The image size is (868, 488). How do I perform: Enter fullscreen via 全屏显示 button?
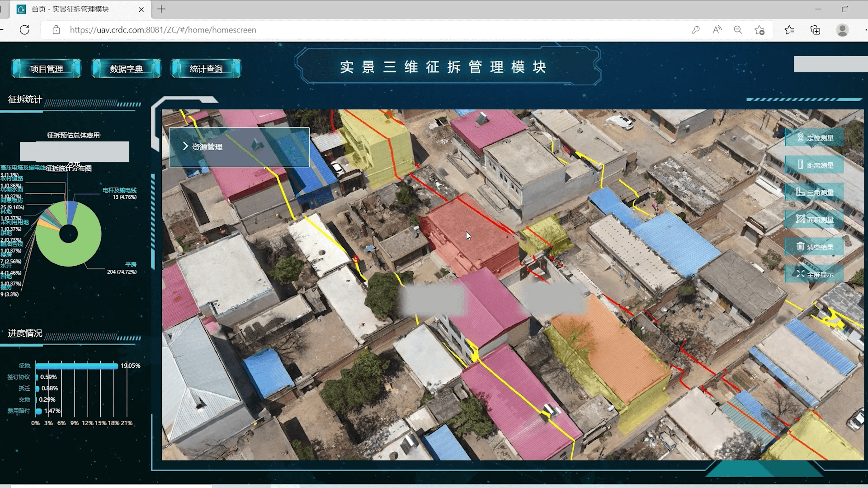814,274
